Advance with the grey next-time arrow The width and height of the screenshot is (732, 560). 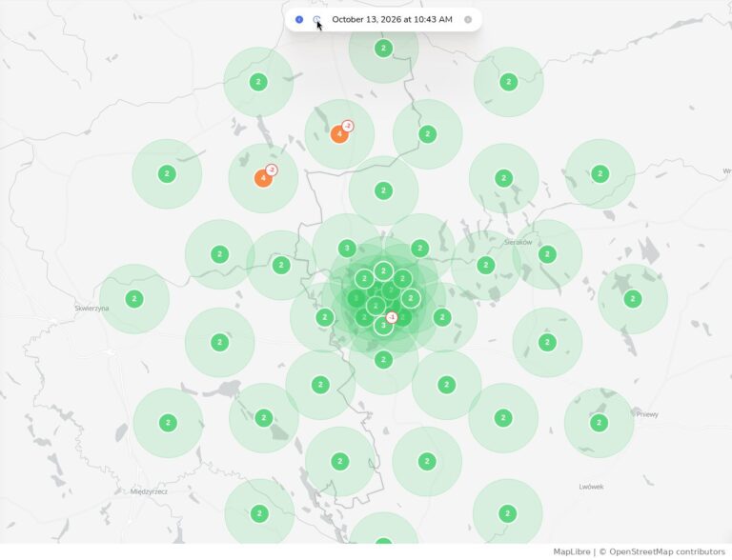468,20
